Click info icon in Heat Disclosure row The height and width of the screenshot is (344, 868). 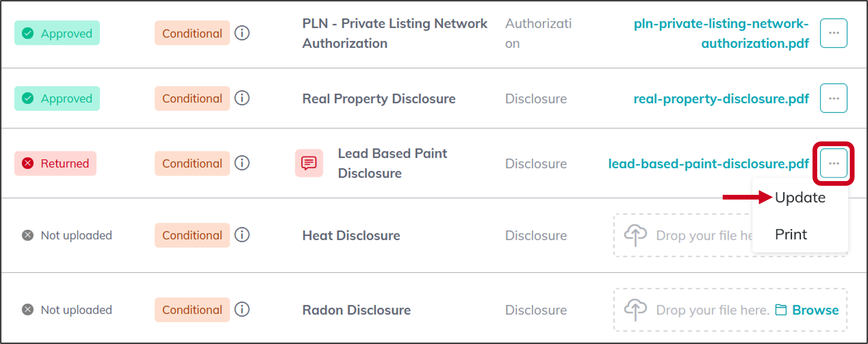coord(242,235)
